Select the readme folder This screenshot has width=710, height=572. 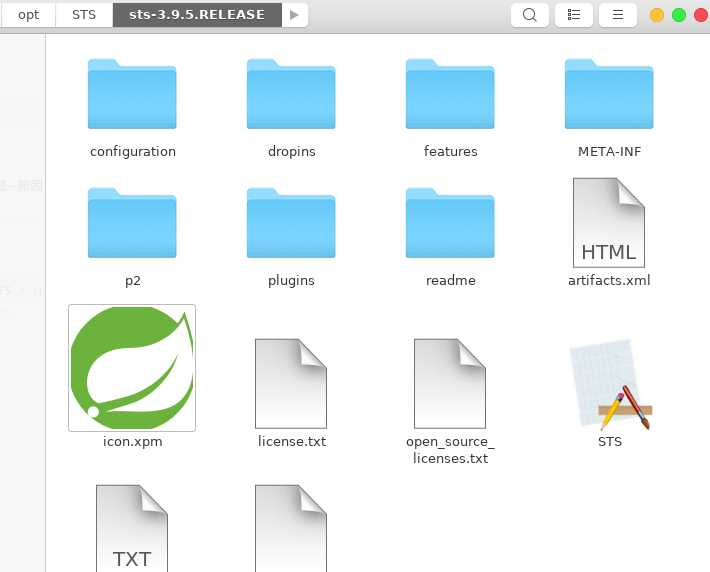(450, 223)
